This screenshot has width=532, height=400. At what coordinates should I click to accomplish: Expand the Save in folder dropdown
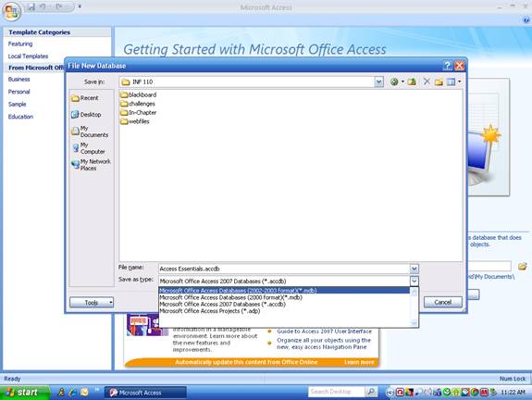click(379, 81)
